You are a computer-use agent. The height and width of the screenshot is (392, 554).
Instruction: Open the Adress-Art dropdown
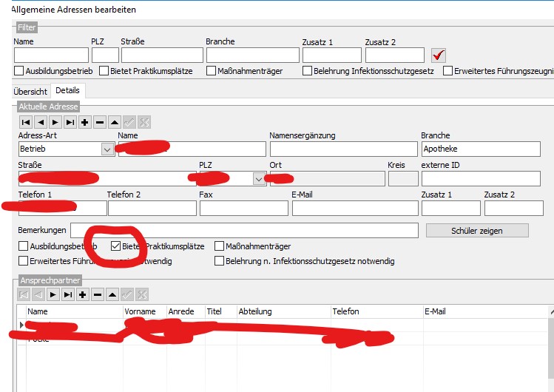point(107,149)
